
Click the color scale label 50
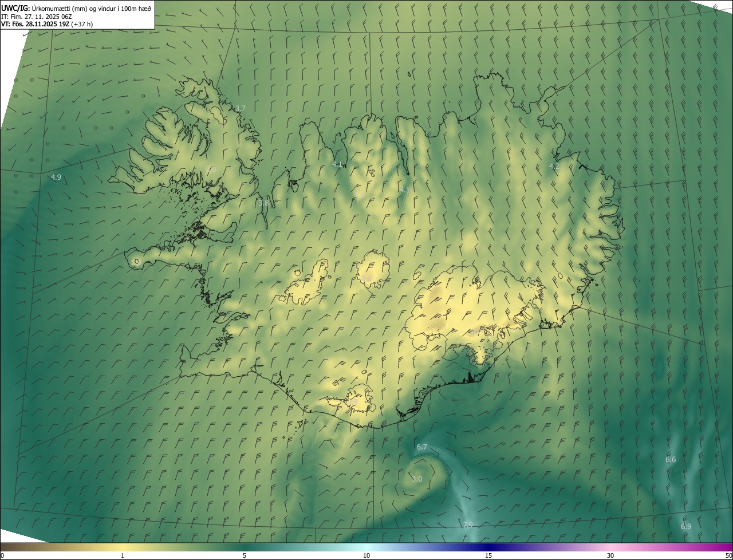728,555
